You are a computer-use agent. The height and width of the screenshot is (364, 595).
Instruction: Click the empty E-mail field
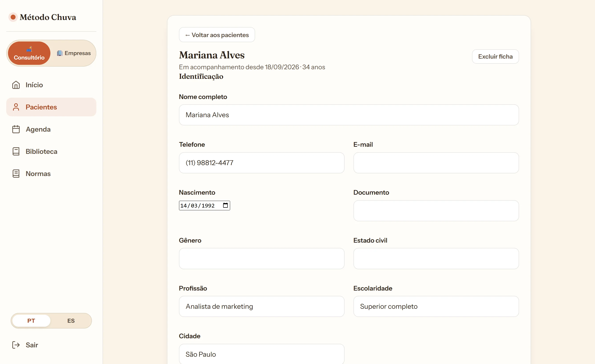[x=436, y=163]
